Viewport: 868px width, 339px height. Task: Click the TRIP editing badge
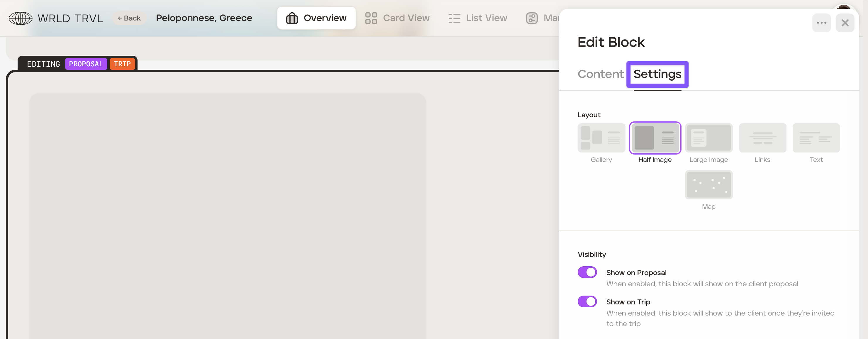pos(122,64)
